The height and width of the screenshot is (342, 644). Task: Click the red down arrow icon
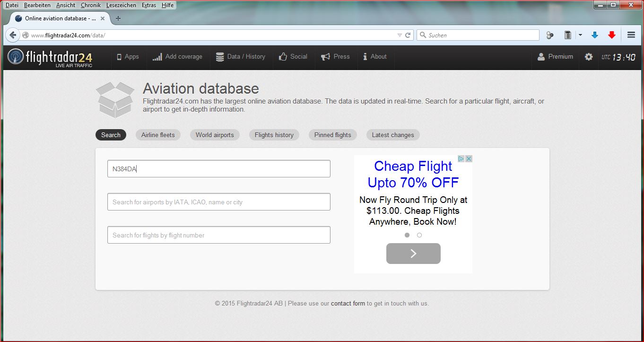coord(612,35)
